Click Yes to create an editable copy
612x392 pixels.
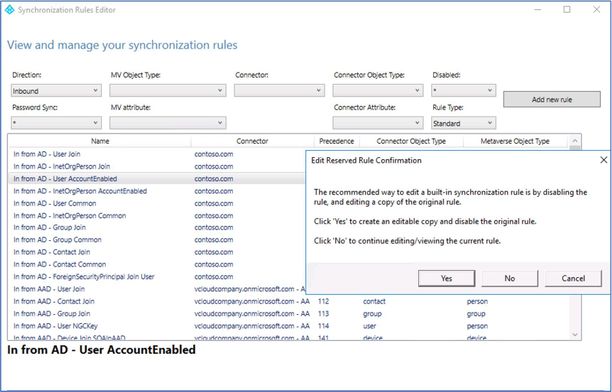tap(447, 278)
